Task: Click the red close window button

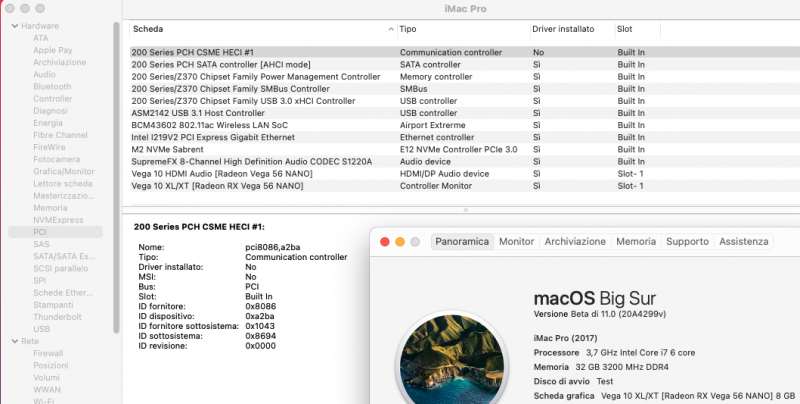Action: pos(384,242)
